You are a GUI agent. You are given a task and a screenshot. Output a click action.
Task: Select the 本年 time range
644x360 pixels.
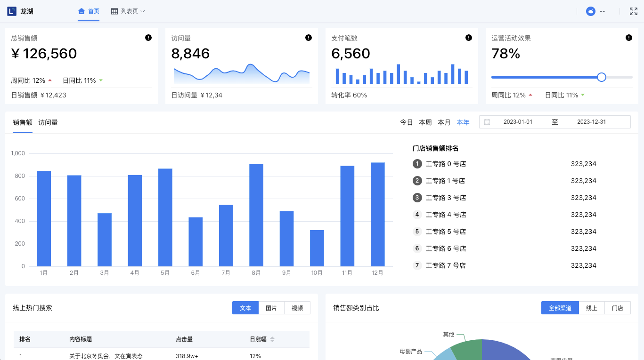click(x=463, y=122)
